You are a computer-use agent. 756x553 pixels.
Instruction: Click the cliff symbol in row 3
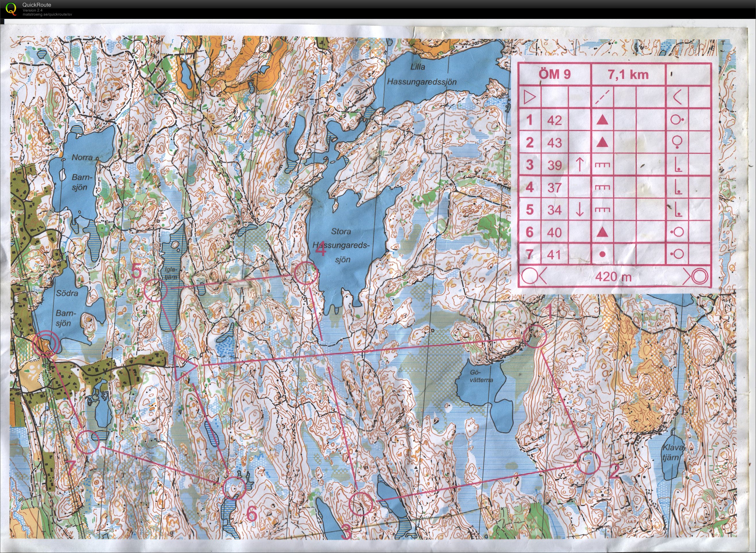pyautogui.click(x=602, y=164)
